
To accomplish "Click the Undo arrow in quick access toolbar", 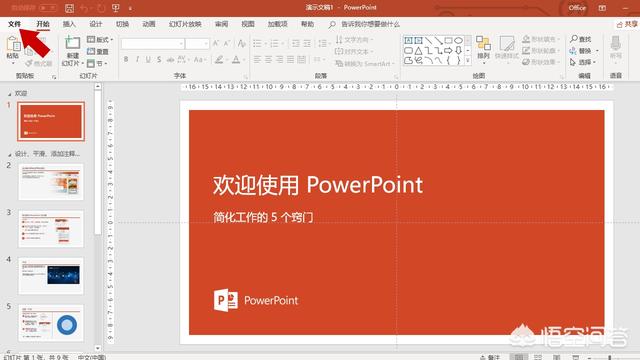I will tap(84, 8).
